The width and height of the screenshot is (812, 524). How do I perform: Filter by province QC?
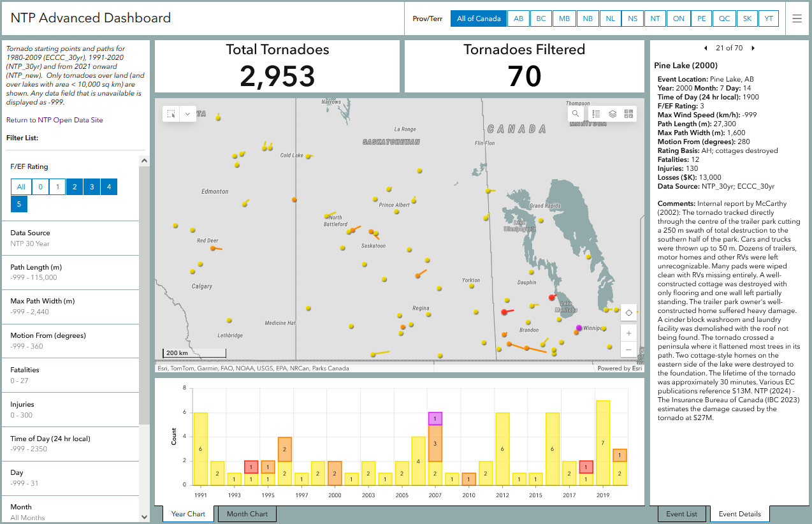(x=724, y=18)
